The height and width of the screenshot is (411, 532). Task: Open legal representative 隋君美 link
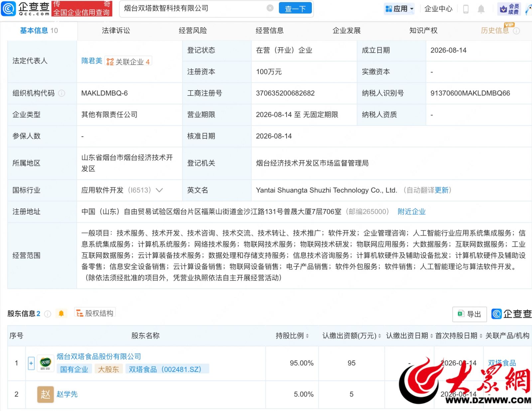(x=92, y=61)
